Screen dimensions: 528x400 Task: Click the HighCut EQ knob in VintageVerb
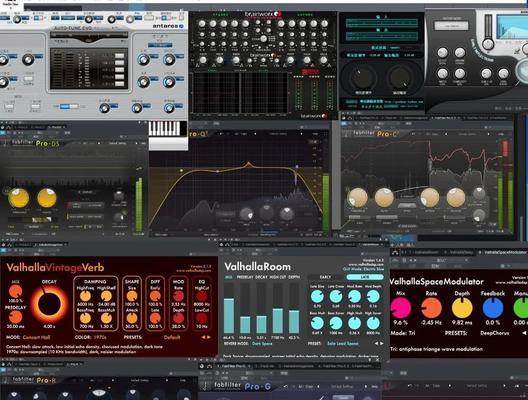[202, 296]
